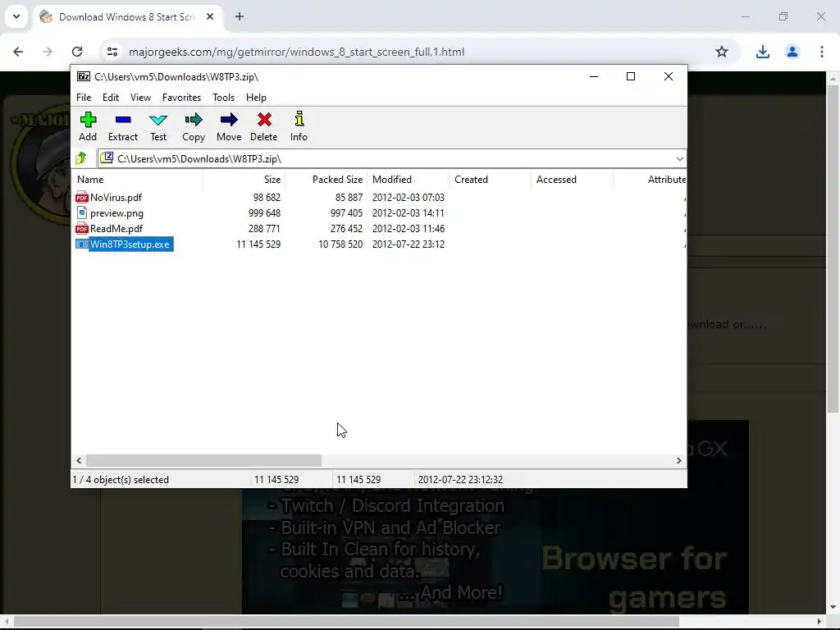Click the right arrow of 7-Zip scrollbar
The image size is (840, 630).
pos(678,461)
